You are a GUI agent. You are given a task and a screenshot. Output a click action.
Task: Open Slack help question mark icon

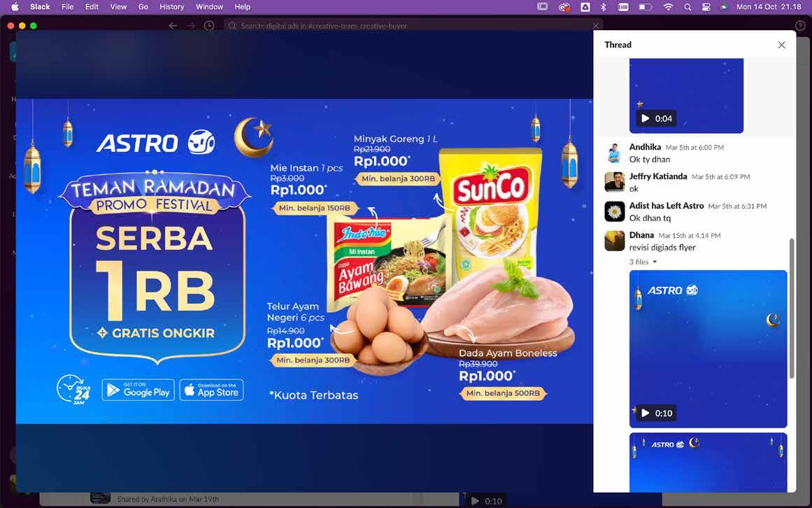coord(799,25)
